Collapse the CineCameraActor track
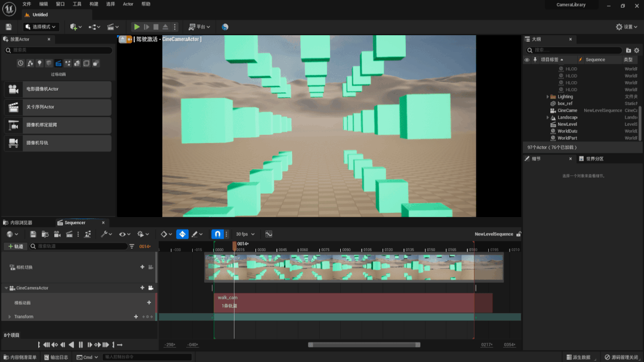 click(6, 288)
